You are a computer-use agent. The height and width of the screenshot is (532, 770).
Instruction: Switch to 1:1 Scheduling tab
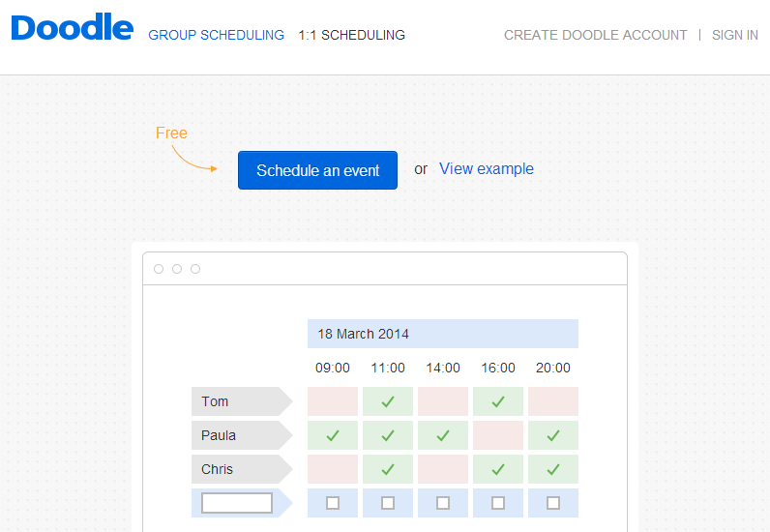pyautogui.click(x=351, y=35)
